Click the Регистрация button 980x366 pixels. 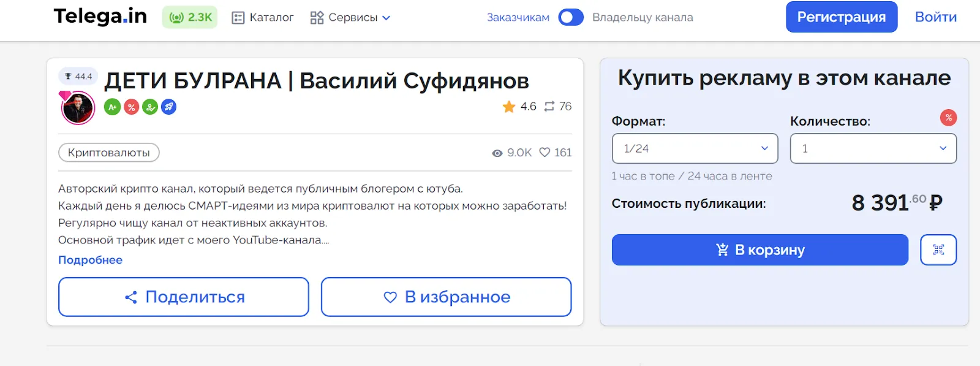(842, 17)
